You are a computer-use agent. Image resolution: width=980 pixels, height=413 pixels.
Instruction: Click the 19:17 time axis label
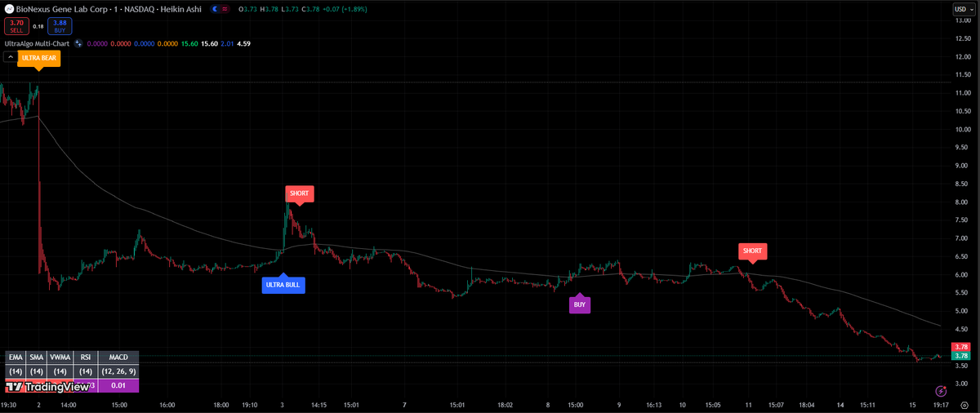[x=941, y=404]
